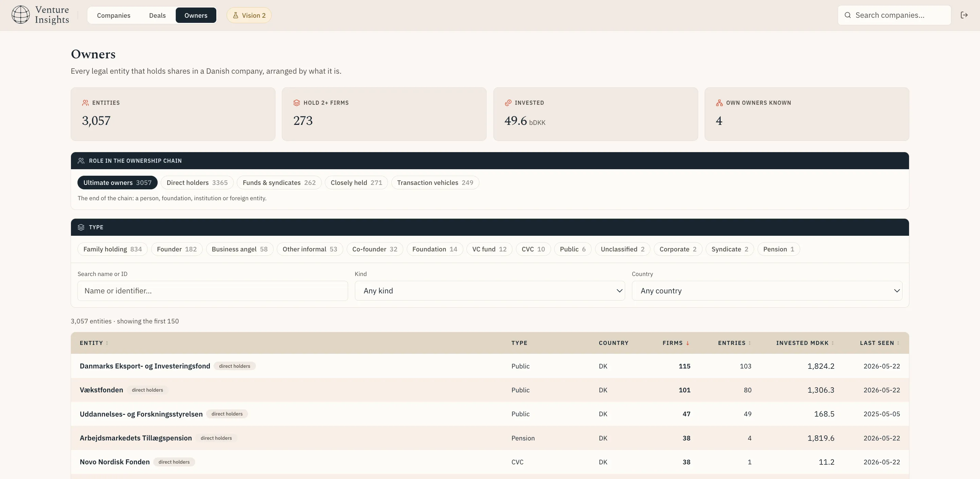This screenshot has width=980, height=479.
Task: Click the Firms descending sort arrow
Action: click(x=688, y=343)
